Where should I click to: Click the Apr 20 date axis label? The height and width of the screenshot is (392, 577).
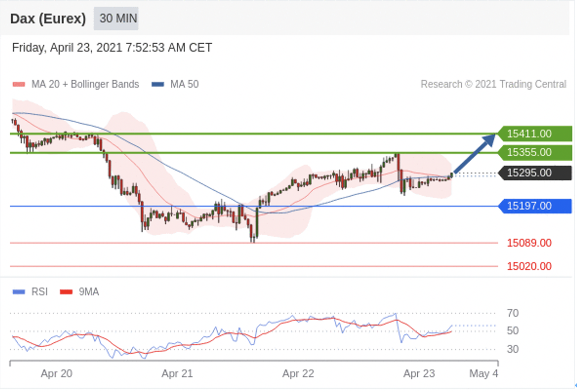click(56, 374)
